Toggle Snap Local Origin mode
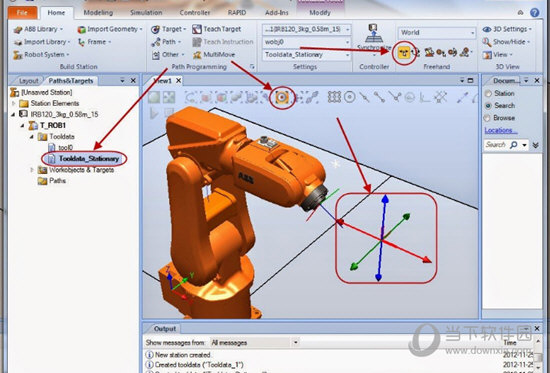Image resolution: width=550 pixels, height=373 pixels. click(425, 97)
